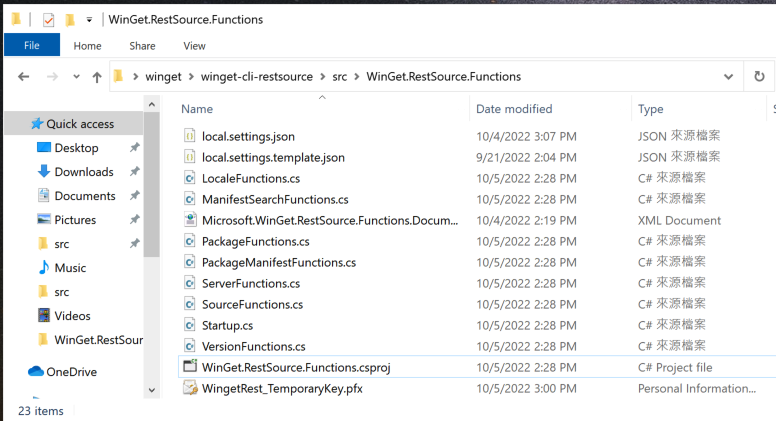Click the pin icon next to Documents
The width and height of the screenshot is (776, 421).
[135, 195]
